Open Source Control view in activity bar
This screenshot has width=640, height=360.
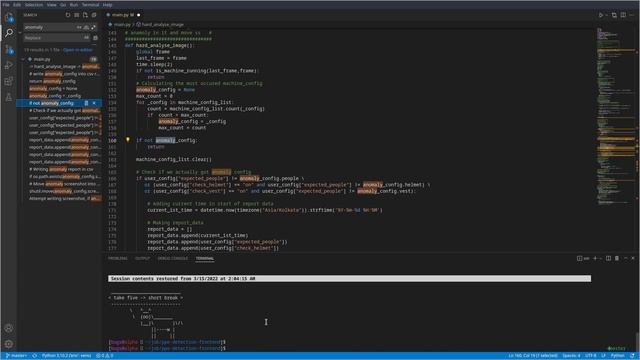[x=9, y=49]
